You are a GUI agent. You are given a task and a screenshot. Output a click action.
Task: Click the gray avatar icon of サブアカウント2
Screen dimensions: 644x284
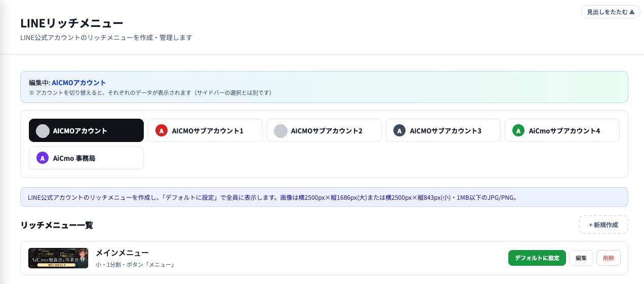pyautogui.click(x=280, y=131)
